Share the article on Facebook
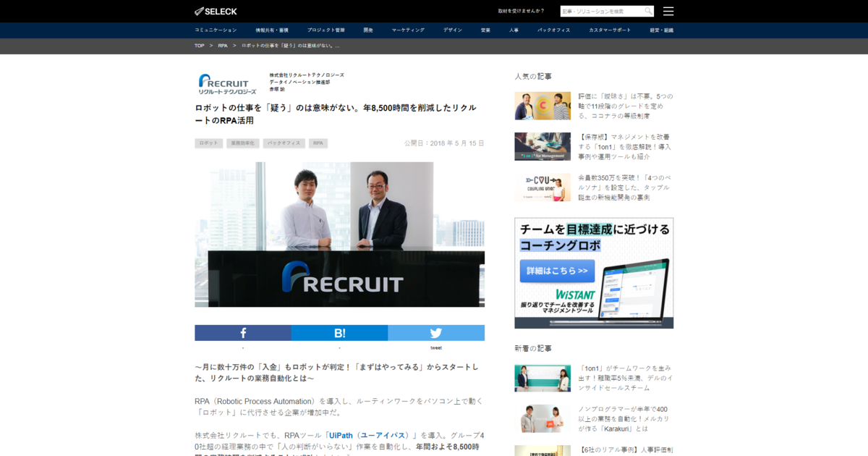 [243, 333]
